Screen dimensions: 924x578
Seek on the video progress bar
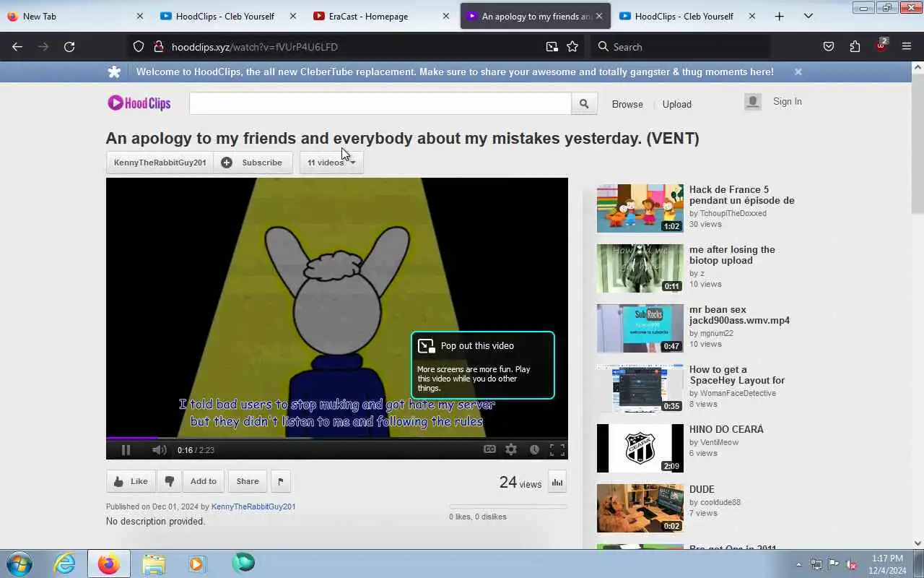(x=337, y=438)
